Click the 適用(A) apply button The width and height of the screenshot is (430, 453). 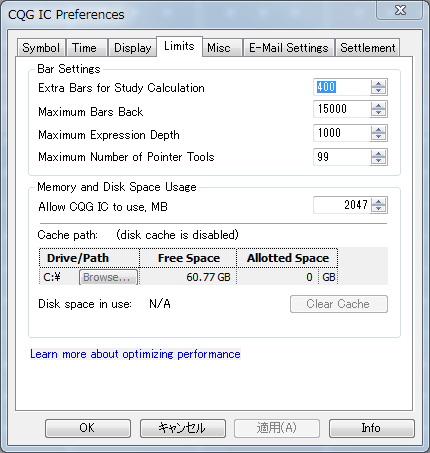(x=277, y=428)
